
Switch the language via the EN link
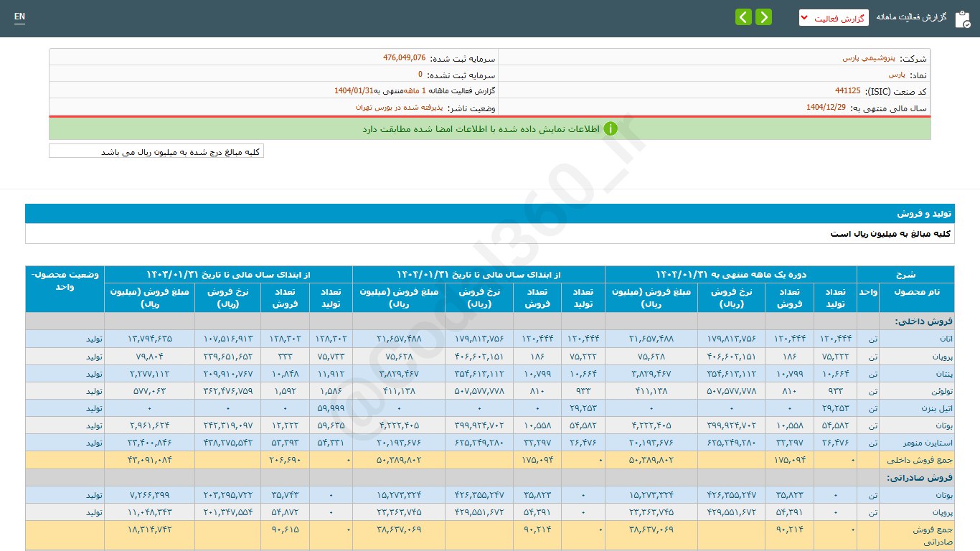[x=19, y=17]
